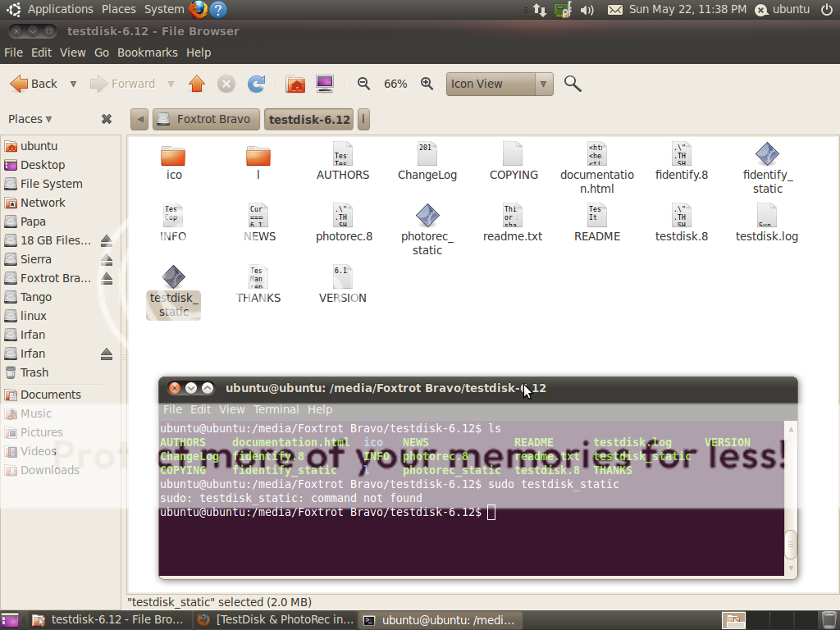Eject the Sierra volume in sidebar
The image size is (840, 630).
click(x=107, y=259)
